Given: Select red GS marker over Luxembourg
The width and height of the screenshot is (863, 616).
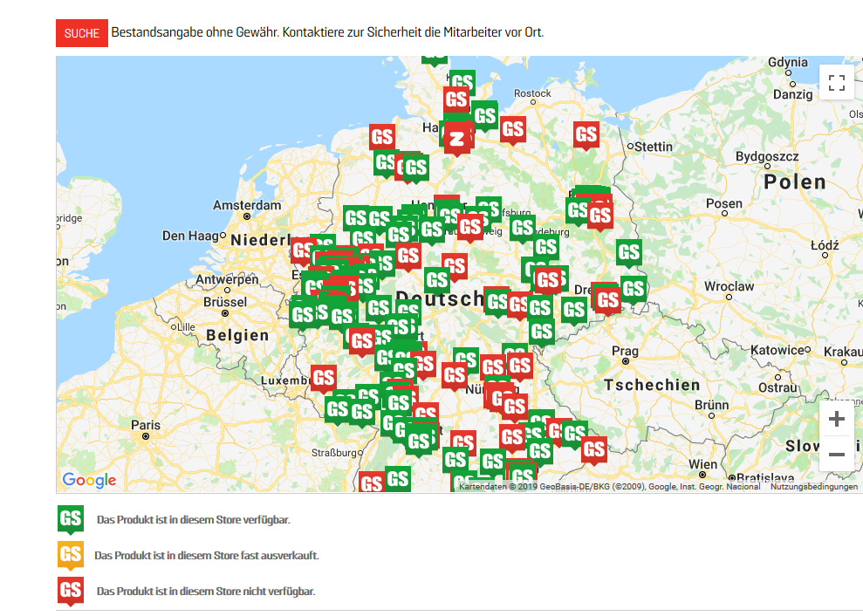Looking at the screenshot, I should [x=324, y=378].
